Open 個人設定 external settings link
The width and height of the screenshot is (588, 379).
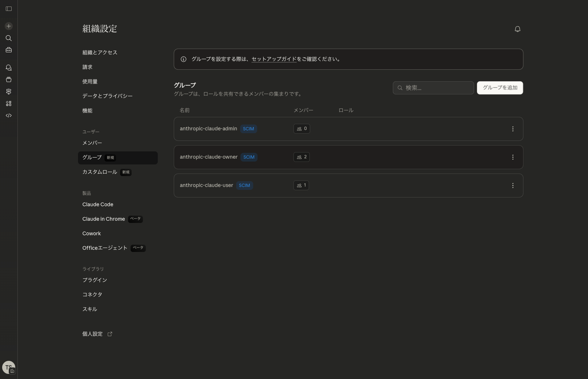(92, 334)
